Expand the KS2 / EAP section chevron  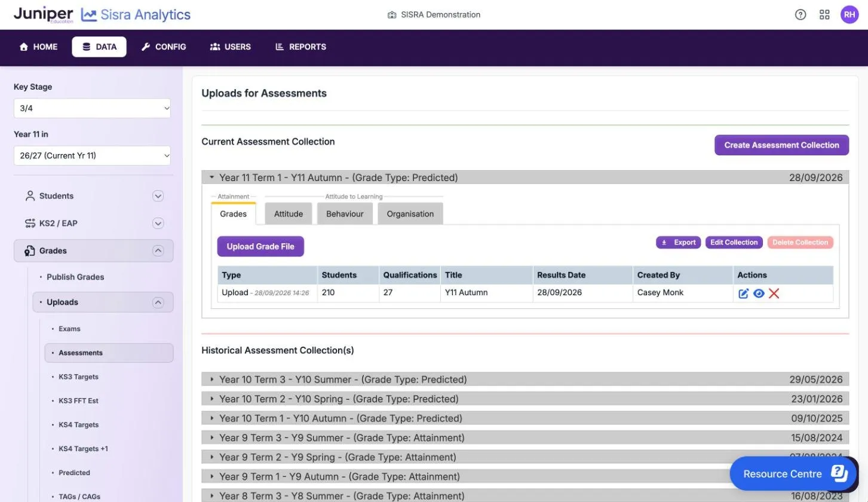click(158, 224)
